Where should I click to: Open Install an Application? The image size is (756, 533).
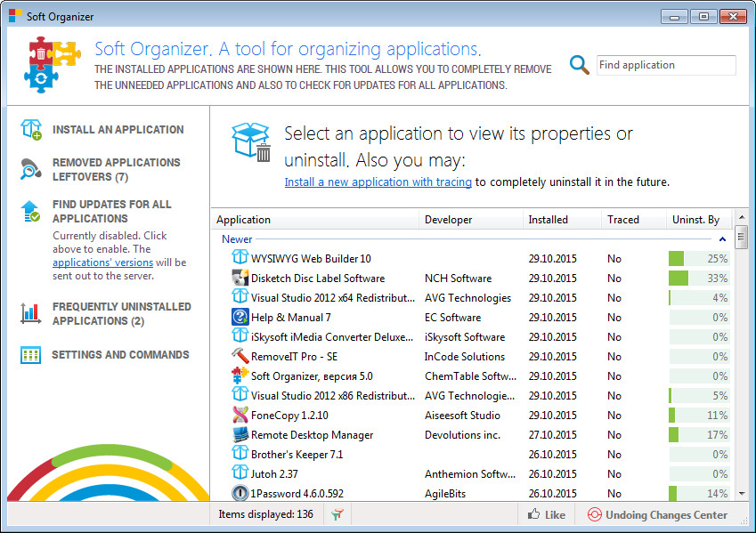coord(118,130)
